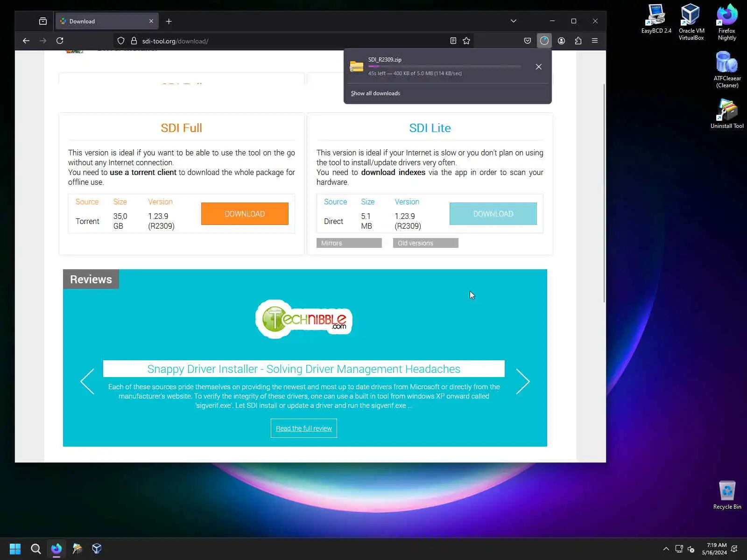The image size is (747, 560).
Task: Open Uninstall Tool desktop shortcut
Action: [x=727, y=114]
